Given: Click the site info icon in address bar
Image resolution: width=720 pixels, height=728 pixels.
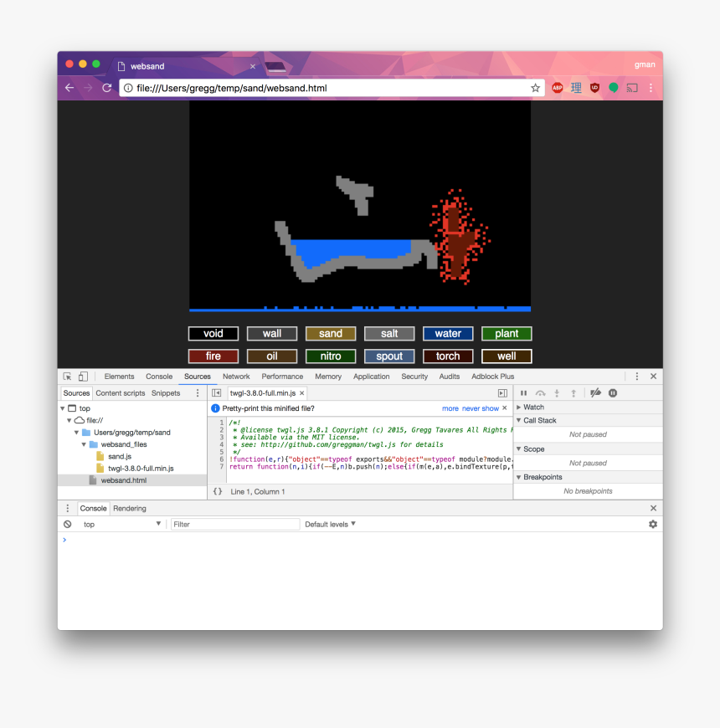Looking at the screenshot, I should click(x=128, y=88).
